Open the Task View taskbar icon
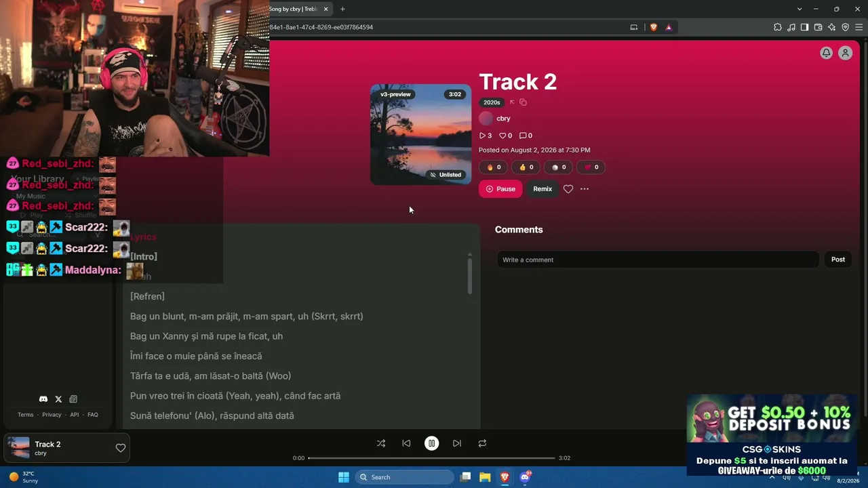Image resolution: width=868 pixels, height=488 pixels. tap(465, 477)
